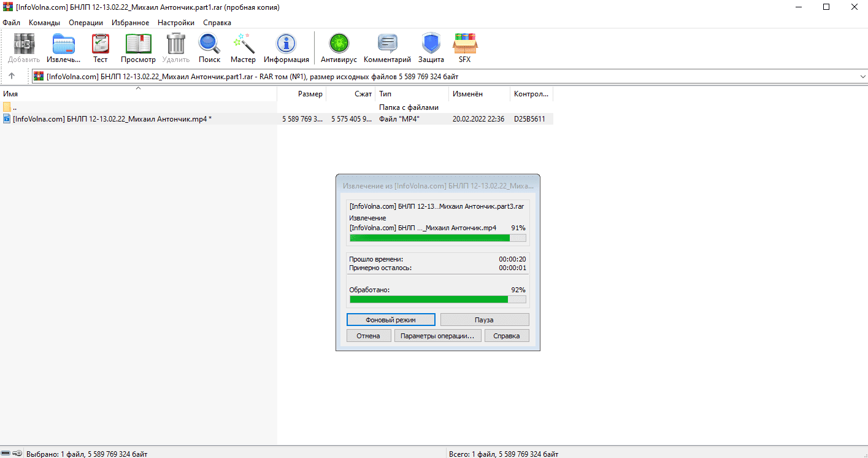The image size is (868, 458).
Task: Open the Файл menu
Action: [11, 23]
